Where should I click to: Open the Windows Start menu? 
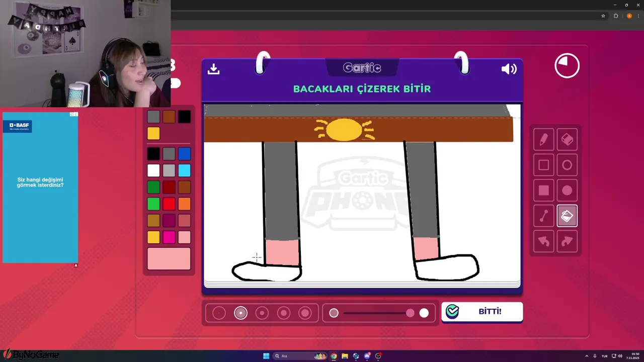266,356
